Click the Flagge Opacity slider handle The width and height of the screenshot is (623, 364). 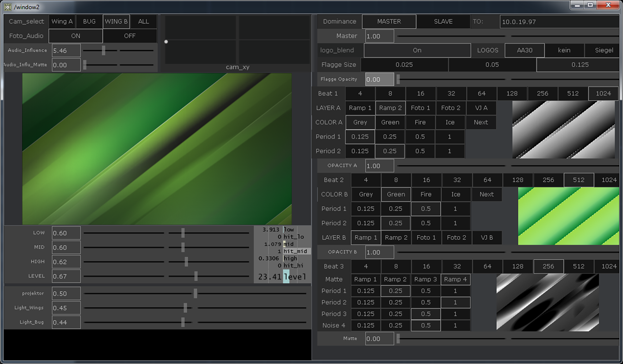[x=398, y=79]
